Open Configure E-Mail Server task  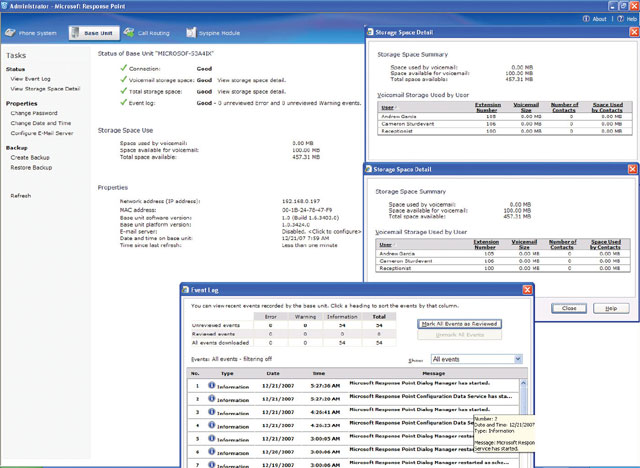42,133
